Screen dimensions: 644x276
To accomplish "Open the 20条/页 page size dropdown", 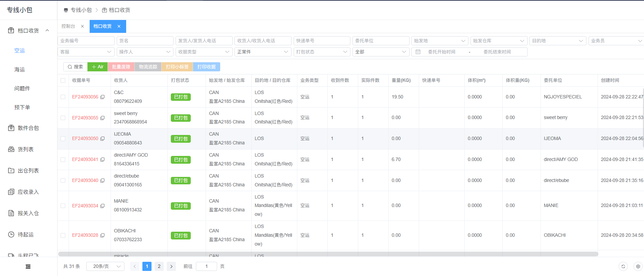I will [106, 267].
